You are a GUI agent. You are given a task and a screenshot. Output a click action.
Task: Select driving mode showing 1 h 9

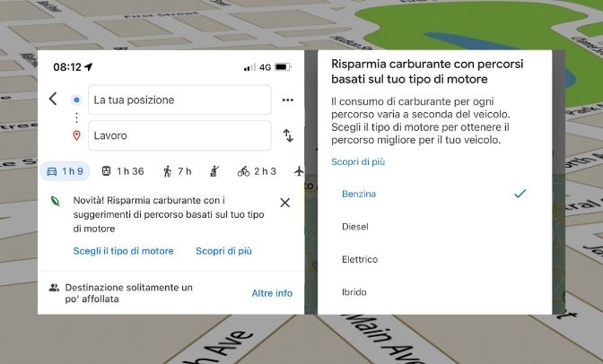65,171
